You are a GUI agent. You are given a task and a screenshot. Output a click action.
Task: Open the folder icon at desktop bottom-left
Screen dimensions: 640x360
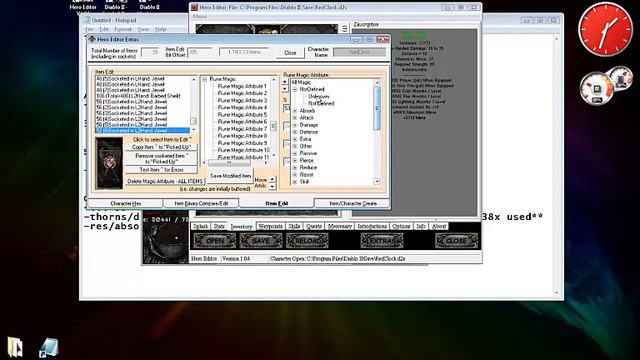[x=15, y=347]
